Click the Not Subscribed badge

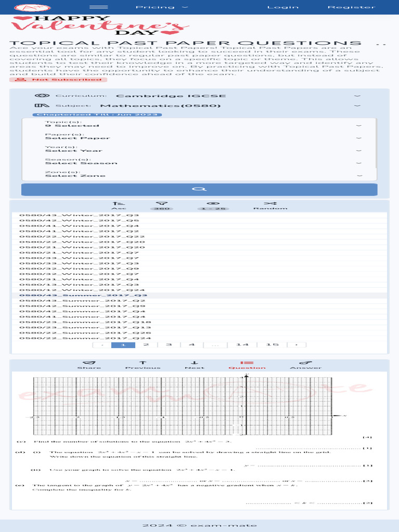coord(58,79)
